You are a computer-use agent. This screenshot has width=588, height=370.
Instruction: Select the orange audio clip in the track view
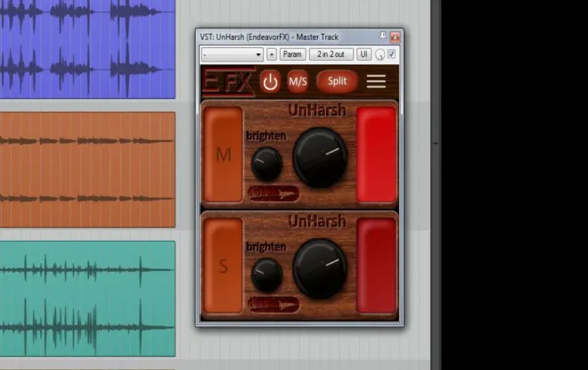click(87, 169)
